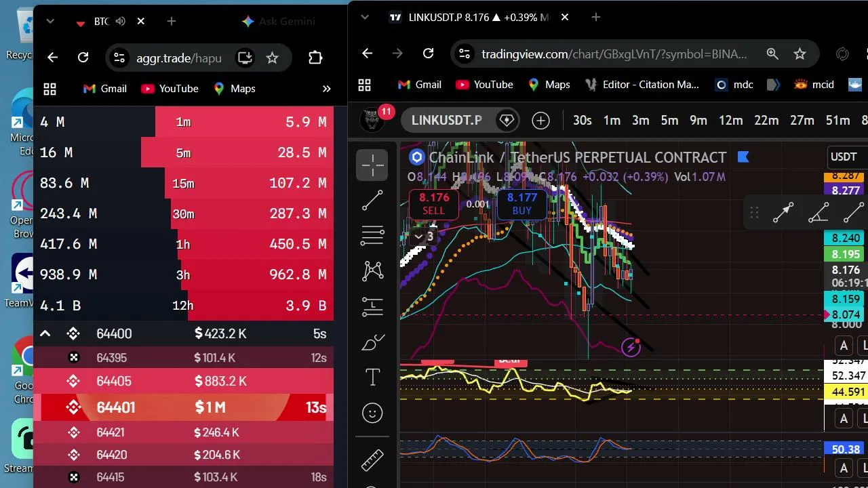Show hidden bookmarks in aggr.trade window
The image size is (868, 488).
tap(326, 89)
